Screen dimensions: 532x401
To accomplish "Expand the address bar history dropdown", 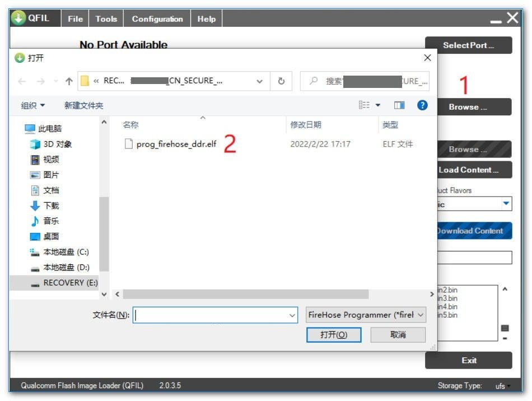I will (x=259, y=81).
